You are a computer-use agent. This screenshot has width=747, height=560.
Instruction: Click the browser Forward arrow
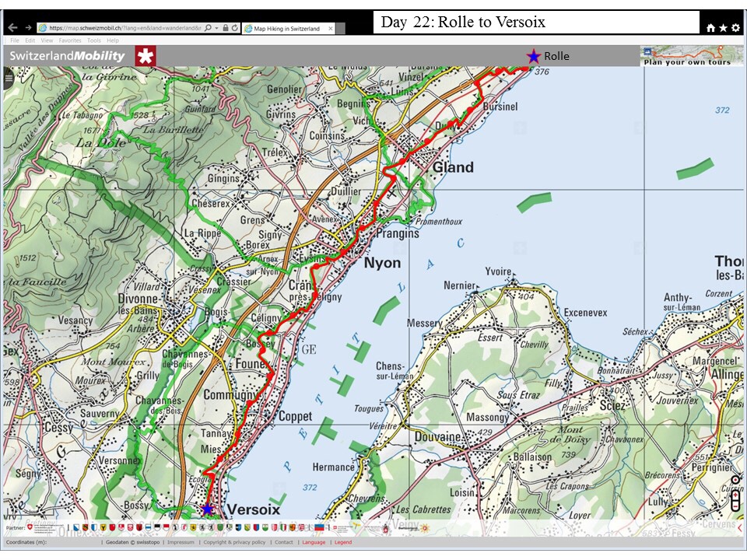click(x=28, y=28)
